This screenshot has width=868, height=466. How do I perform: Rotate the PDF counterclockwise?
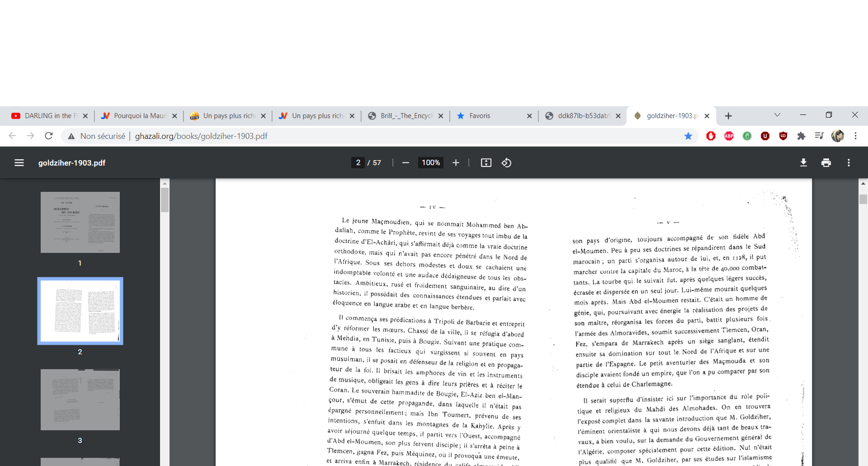[506, 163]
